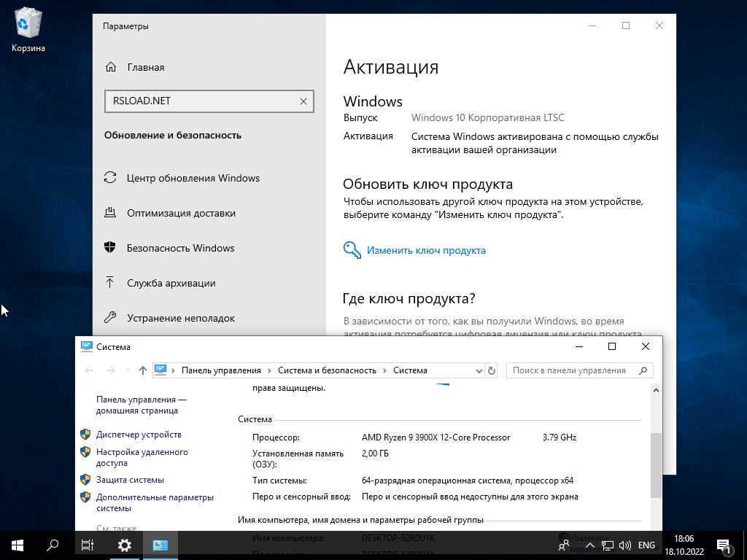Open Безопасность Windows section
This screenshot has height=560, width=747.
(181, 248)
